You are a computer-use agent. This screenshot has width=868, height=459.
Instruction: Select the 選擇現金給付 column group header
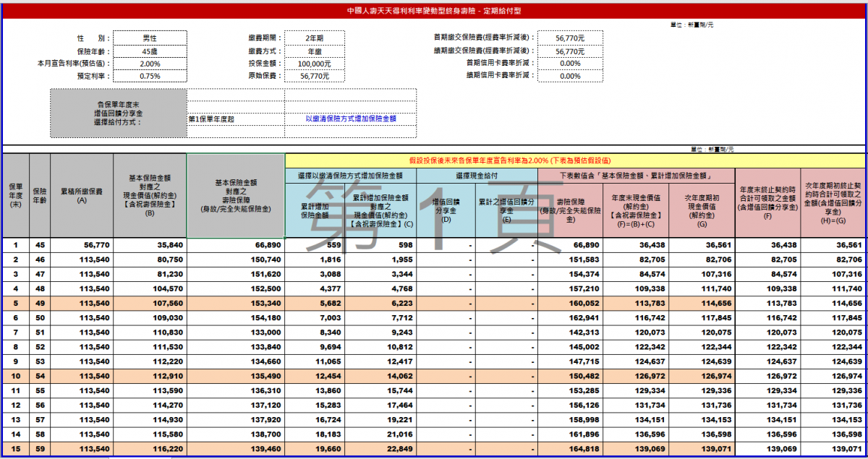click(x=476, y=176)
